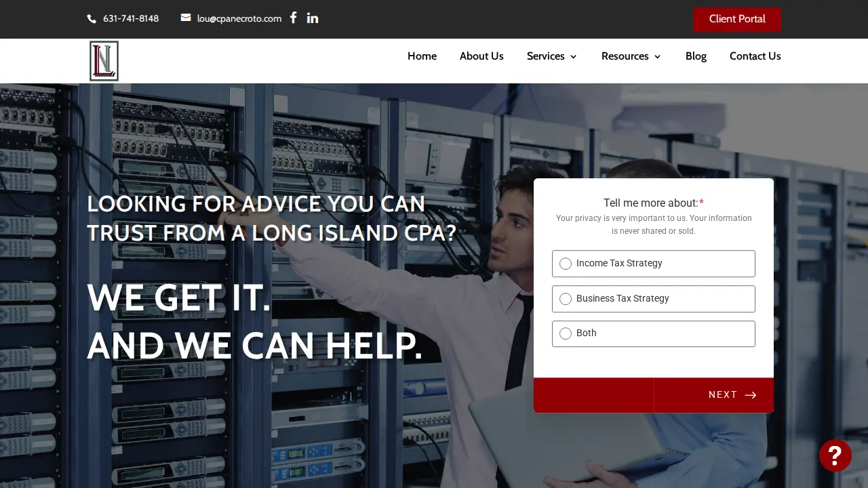Viewport: 868px width, 488px height.
Task: Click the lou@cpanecroto.com email link
Action: [239, 19]
